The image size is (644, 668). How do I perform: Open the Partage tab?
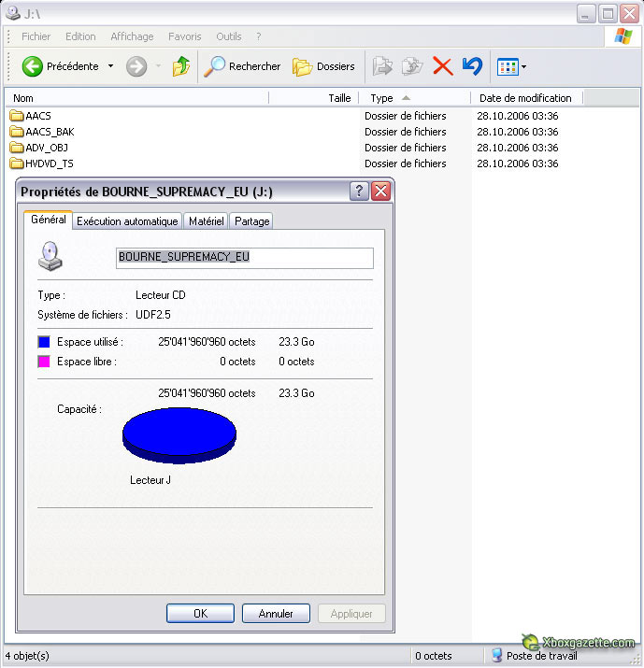click(251, 221)
